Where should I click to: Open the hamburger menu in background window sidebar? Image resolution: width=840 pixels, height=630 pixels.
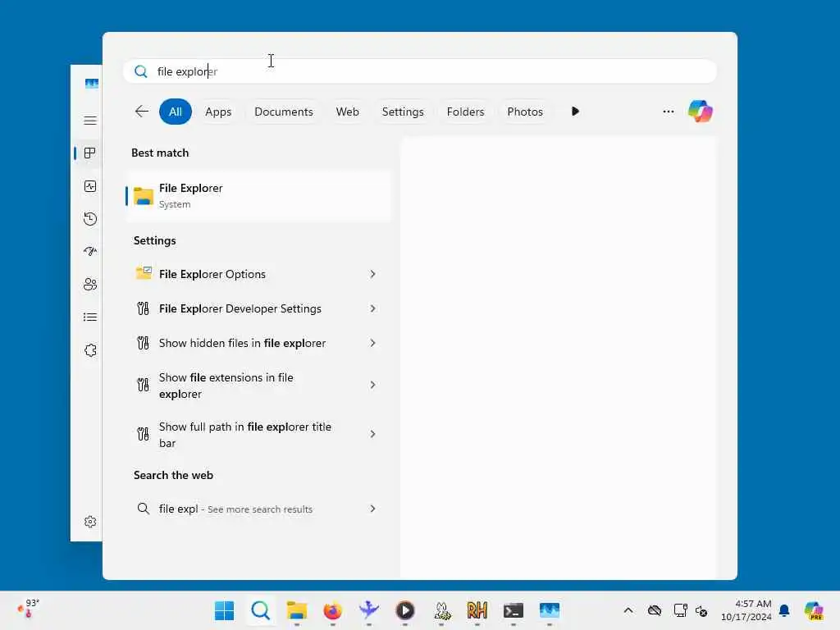coord(90,121)
